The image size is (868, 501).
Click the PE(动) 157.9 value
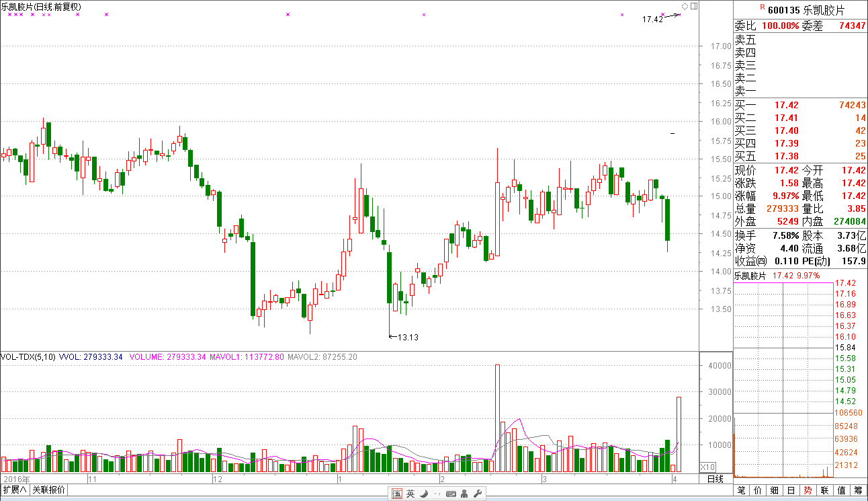(855, 261)
